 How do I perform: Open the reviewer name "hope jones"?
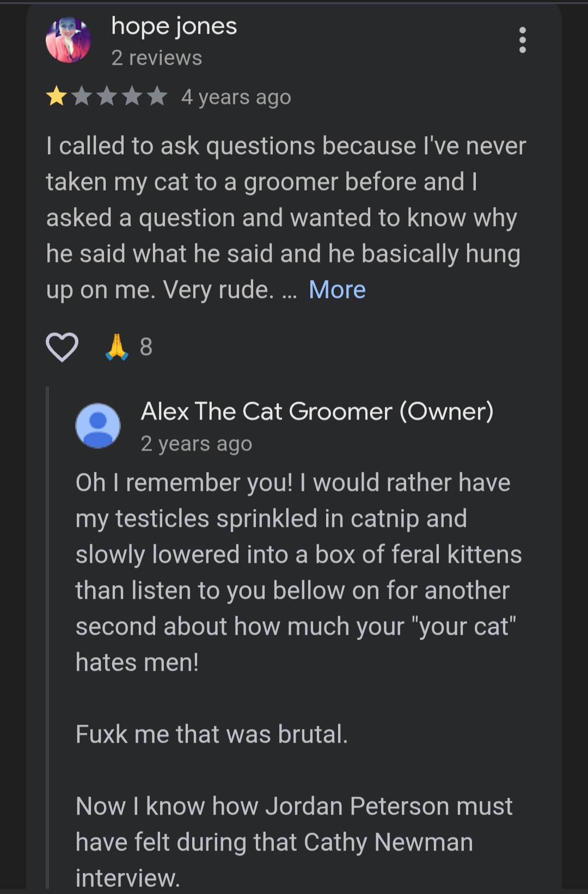[x=174, y=26]
